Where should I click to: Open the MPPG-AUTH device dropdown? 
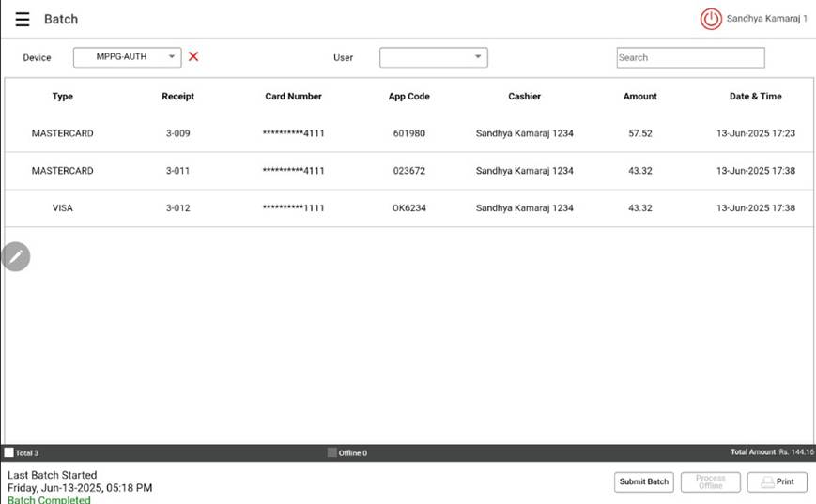point(127,57)
